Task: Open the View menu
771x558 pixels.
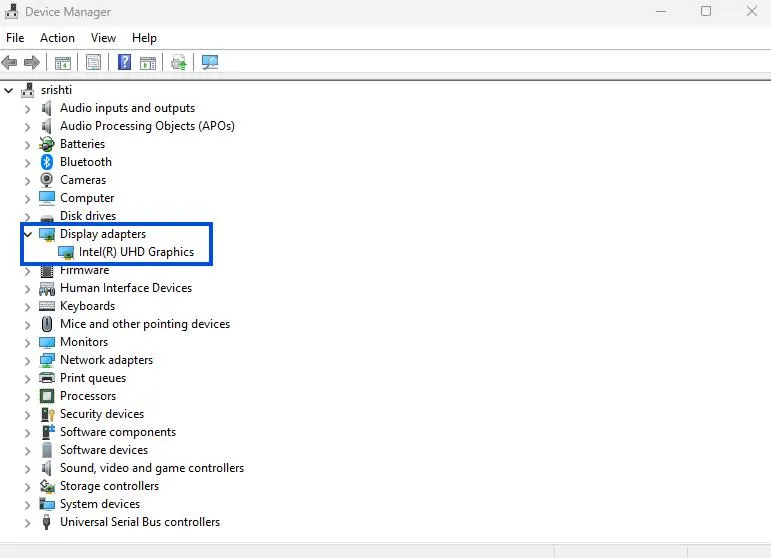Action: tap(103, 38)
